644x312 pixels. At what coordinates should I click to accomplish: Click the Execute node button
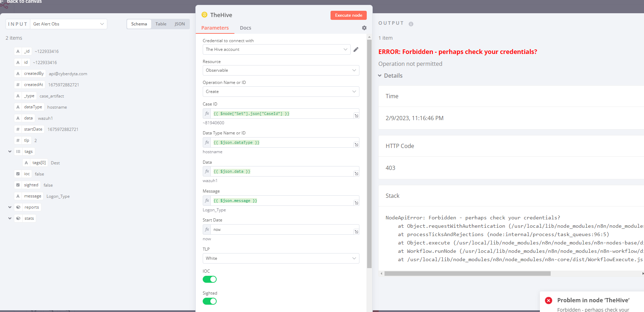[348, 15]
